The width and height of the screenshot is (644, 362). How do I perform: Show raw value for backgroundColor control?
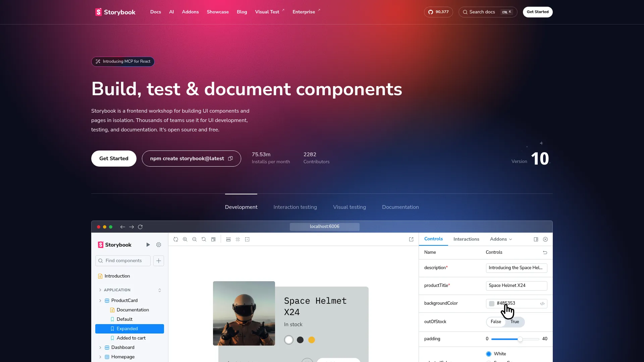542,304
